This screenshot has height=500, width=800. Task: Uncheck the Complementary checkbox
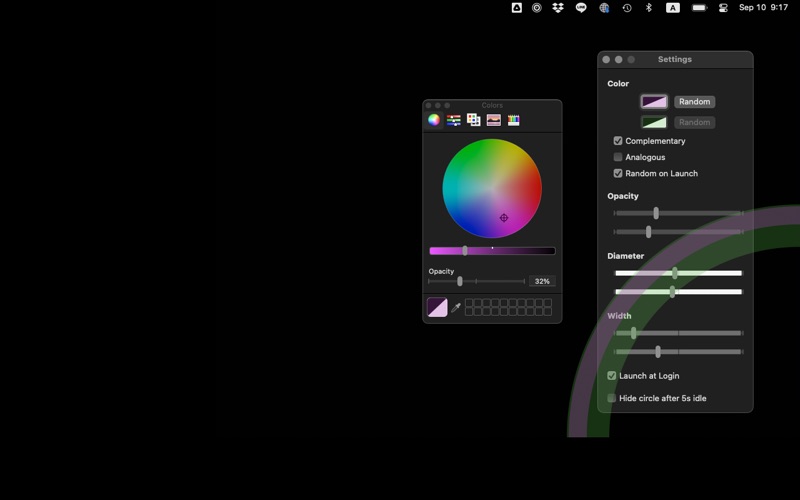(618, 141)
